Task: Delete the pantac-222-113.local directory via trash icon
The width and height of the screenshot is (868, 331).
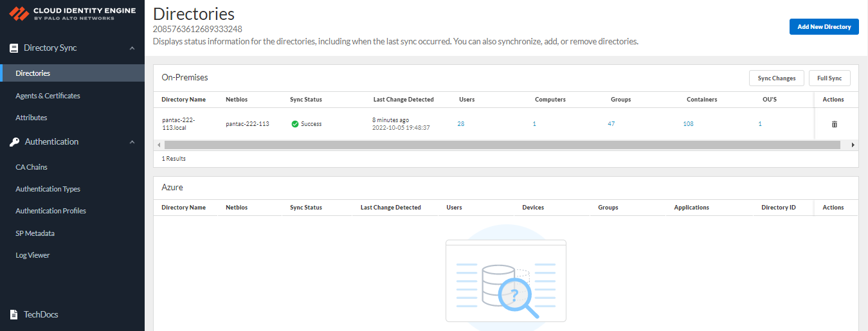Action: pyautogui.click(x=834, y=124)
